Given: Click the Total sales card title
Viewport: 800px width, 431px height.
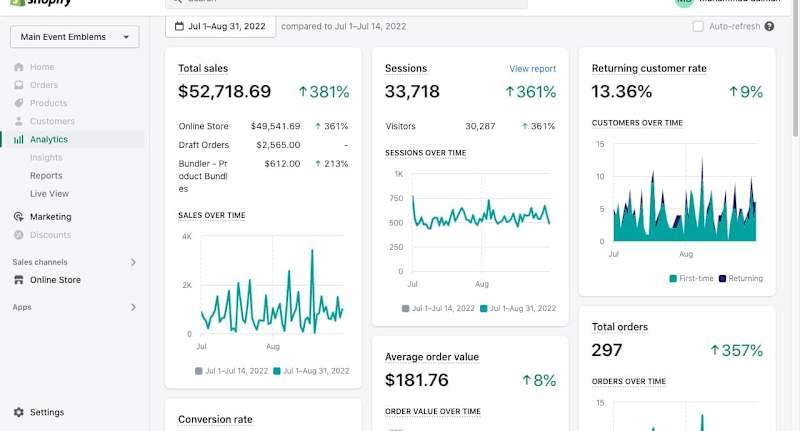Looking at the screenshot, I should [203, 68].
